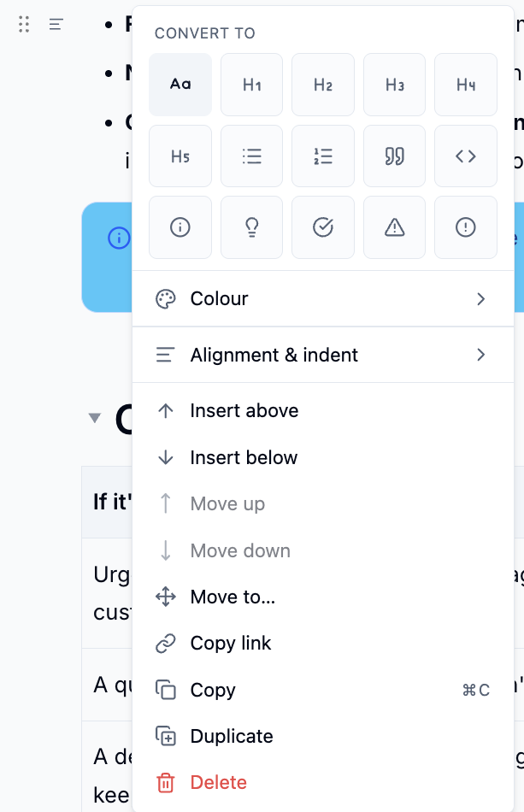This screenshot has height=812, width=524.
Task: Convert block to Heading 1
Action: pyautogui.click(x=251, y=85)
